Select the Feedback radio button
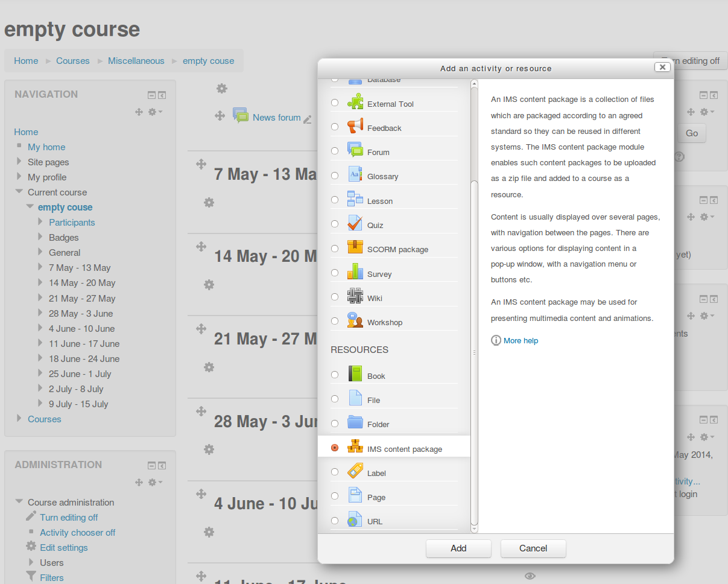 pos(335,127)
